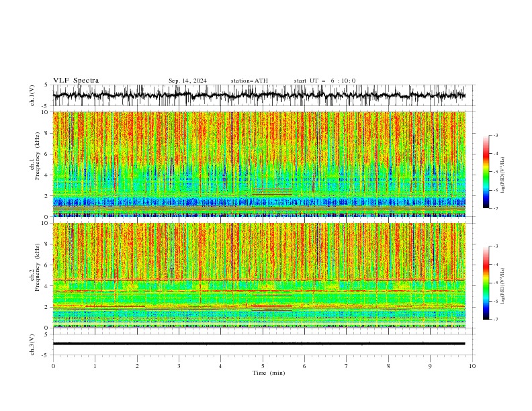The image size is (532, 411).
Task: Click the time axis tick label "1"
Action: 95,366
